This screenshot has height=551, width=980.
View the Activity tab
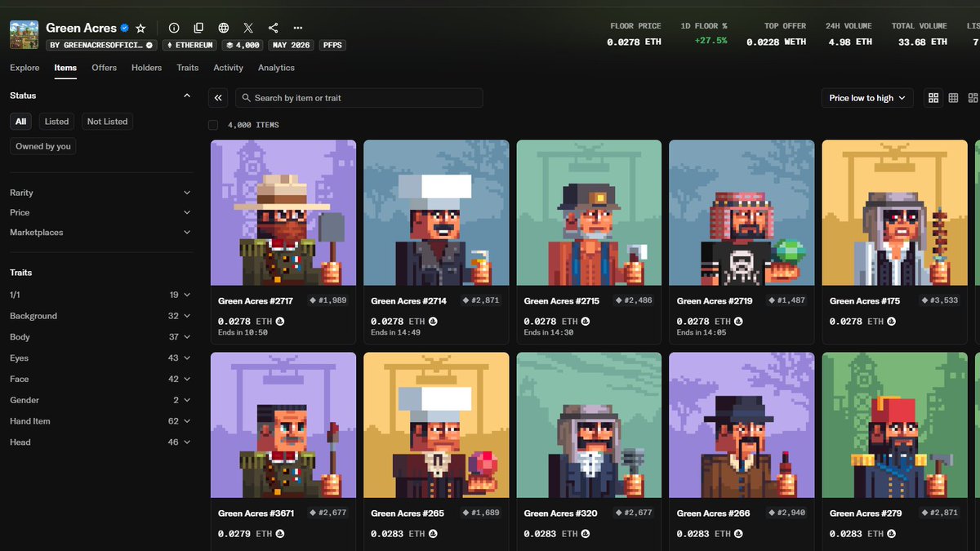(x=229, y=68)
